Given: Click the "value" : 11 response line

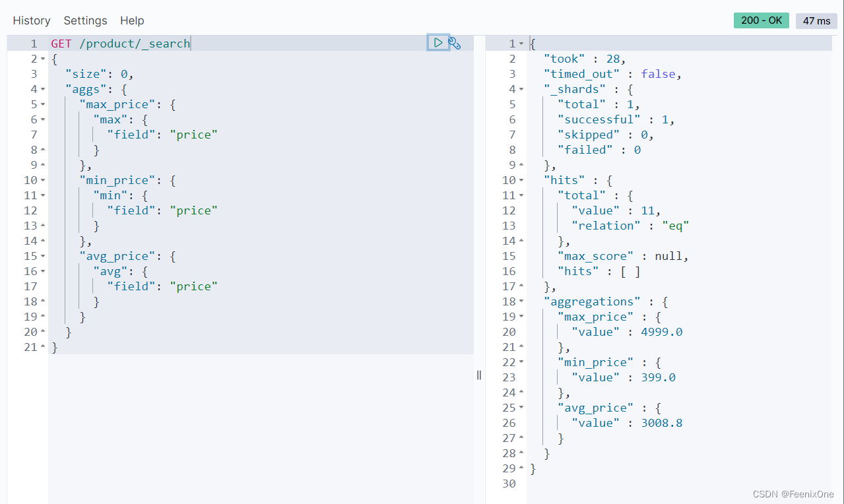Looking at the screenshot, I should click(x=616, y=210).
